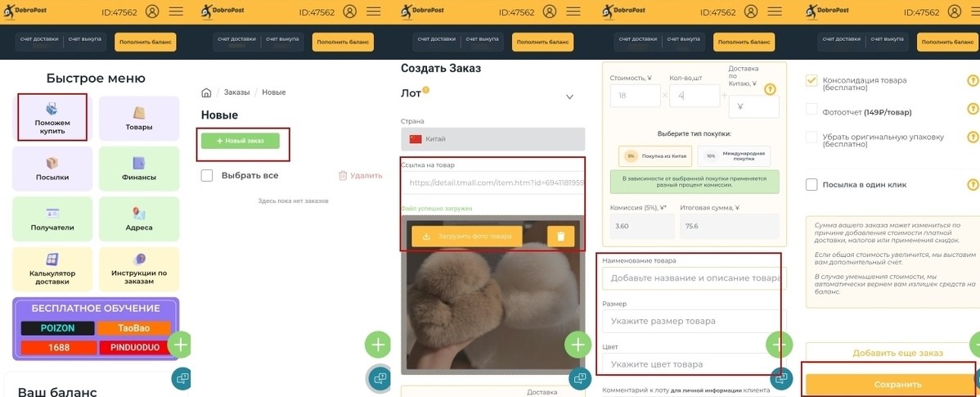Viewport: 980px width, 397px height.
Task: Open hamburger menu on Создать Заказ screen
Action: [x=573, y=11]
